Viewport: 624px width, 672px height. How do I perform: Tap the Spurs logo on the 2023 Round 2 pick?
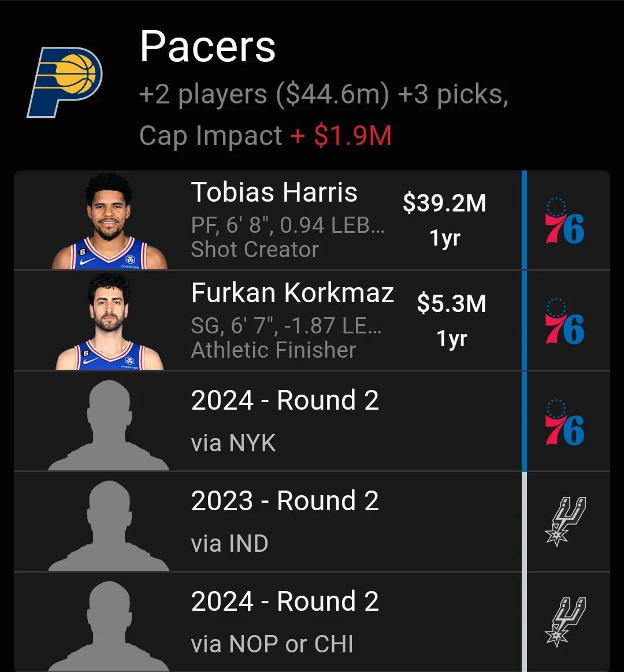click(565, 521)
